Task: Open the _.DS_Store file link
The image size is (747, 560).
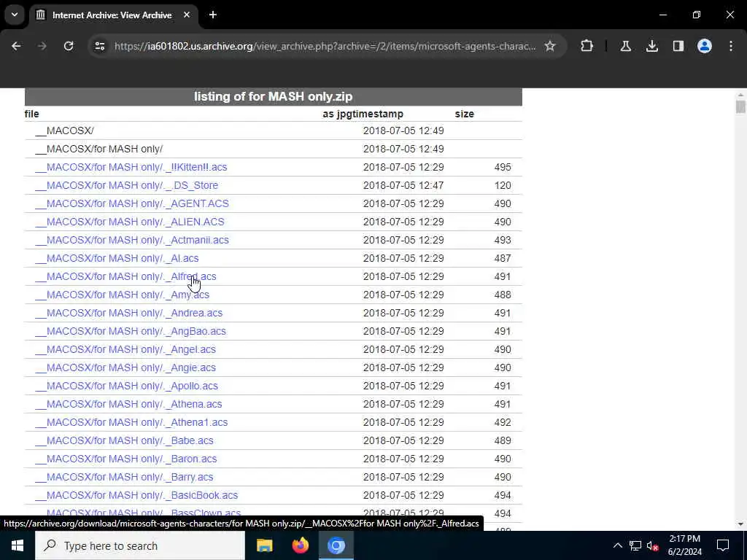Action: [126, 185]
